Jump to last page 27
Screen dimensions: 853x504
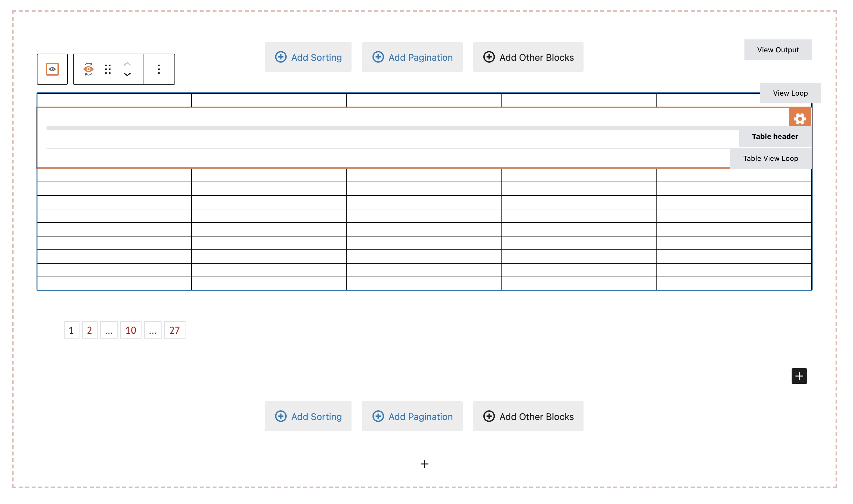(x=174, y=330)
